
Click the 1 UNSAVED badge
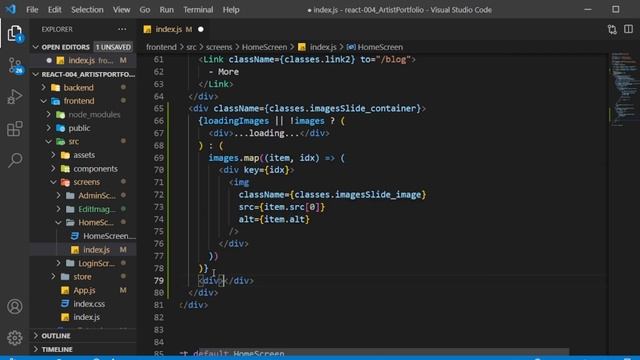[113, 47]
